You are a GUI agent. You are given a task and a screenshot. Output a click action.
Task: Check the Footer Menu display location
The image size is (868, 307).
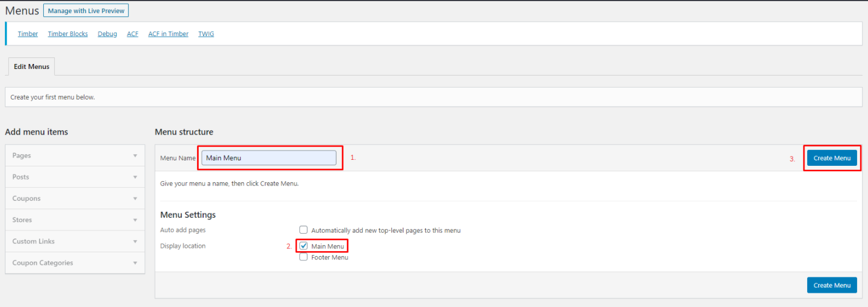pos(303,257)
